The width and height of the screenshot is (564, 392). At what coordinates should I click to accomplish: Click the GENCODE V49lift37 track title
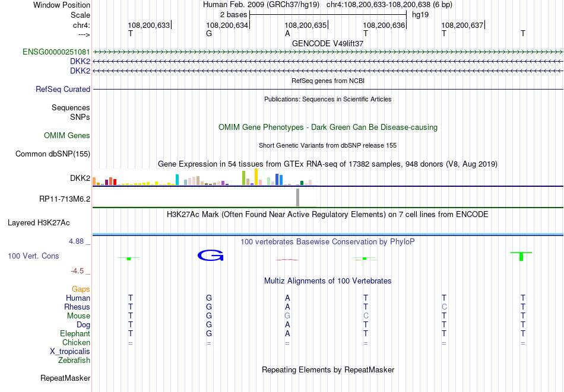point(328,43)
